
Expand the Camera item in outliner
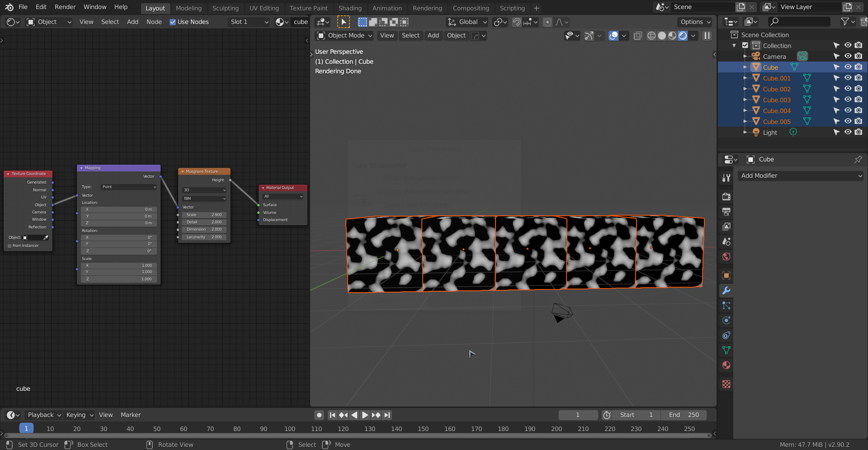[745, 57]
